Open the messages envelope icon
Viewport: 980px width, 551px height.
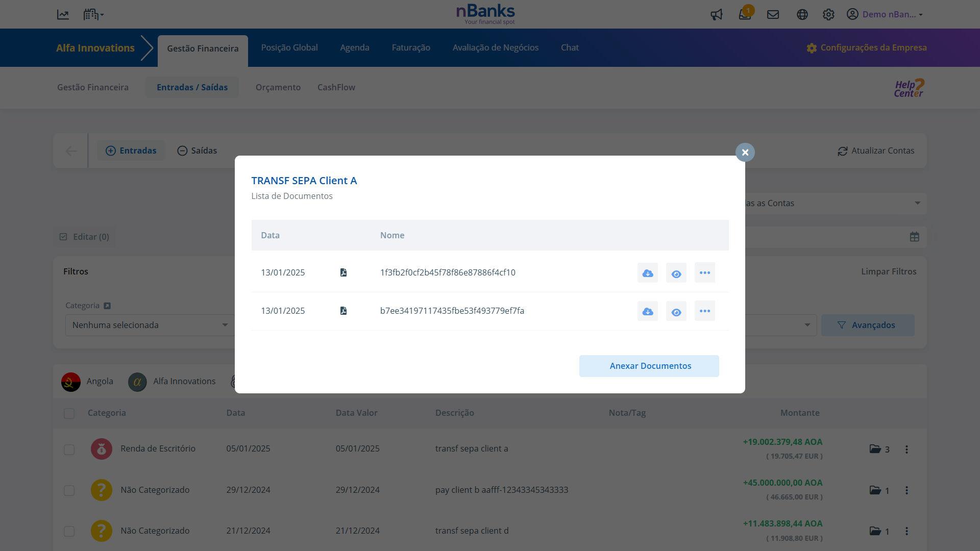pos(773,15)
